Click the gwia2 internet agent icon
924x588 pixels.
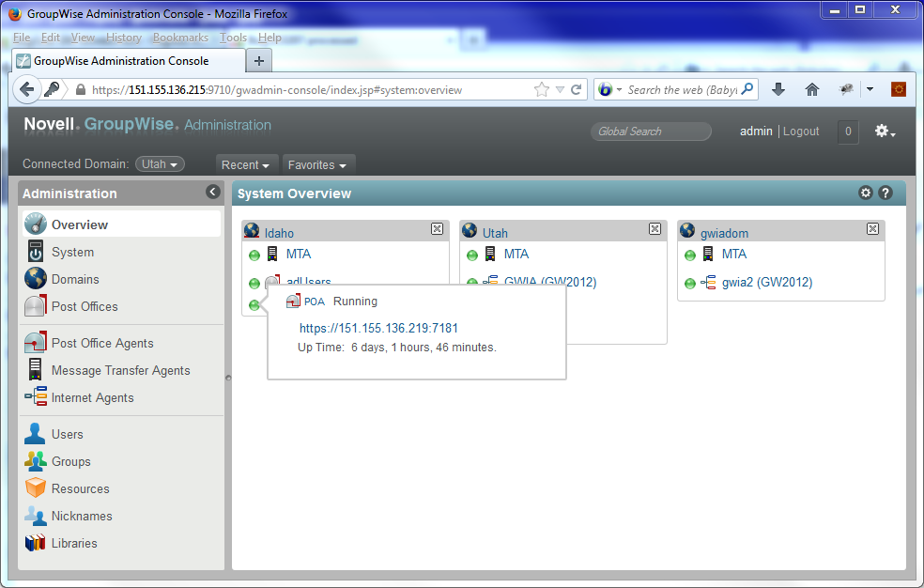click(x=708, y=282)
